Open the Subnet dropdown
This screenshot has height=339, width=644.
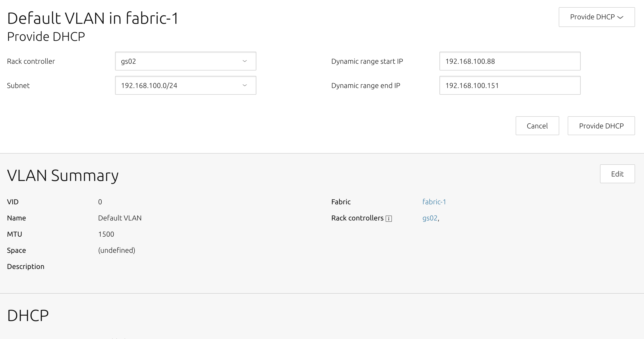[x=185, y=85]
